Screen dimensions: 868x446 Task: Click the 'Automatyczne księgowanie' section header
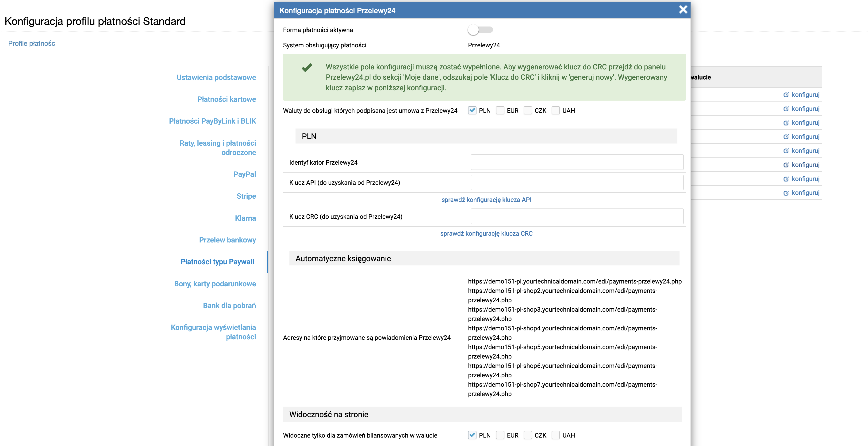click(484, 258)
